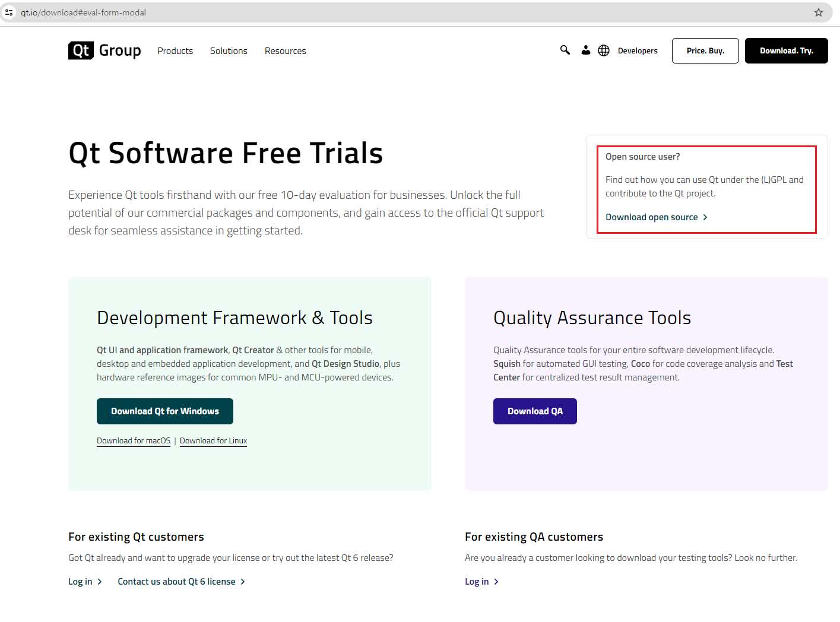Open the Products menu
The height and width of the screenshot is (622, 840).
tap(175, 51)
